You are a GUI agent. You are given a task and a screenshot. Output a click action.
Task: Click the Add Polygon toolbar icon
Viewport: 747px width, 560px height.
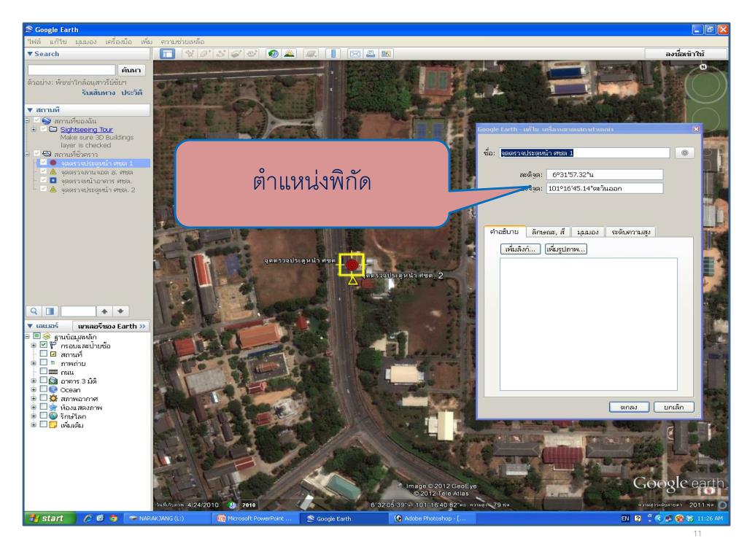(x=205, y=54)
